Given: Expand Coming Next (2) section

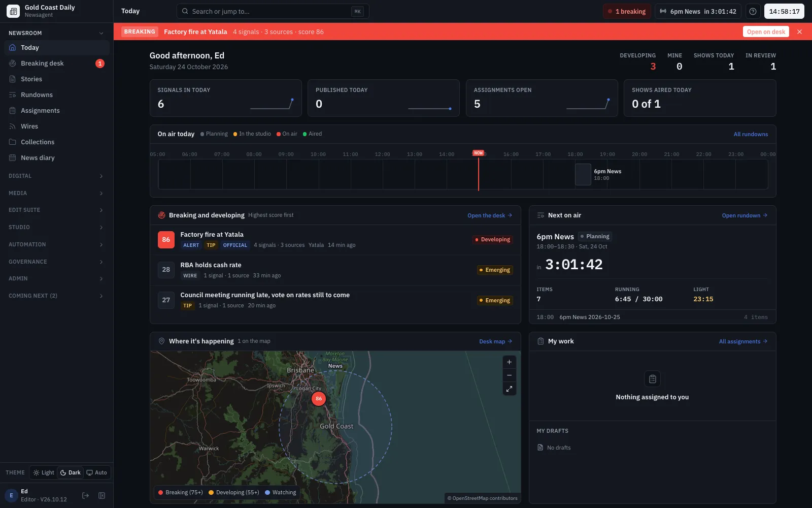Looking at the screenshot, I should click(x=57, y=296).
